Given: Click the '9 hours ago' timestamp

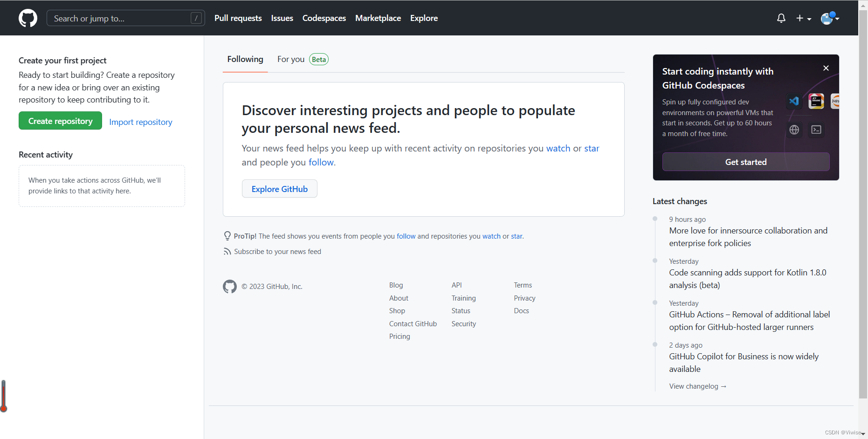Looking at the screenshot, I should click(688, 219).
